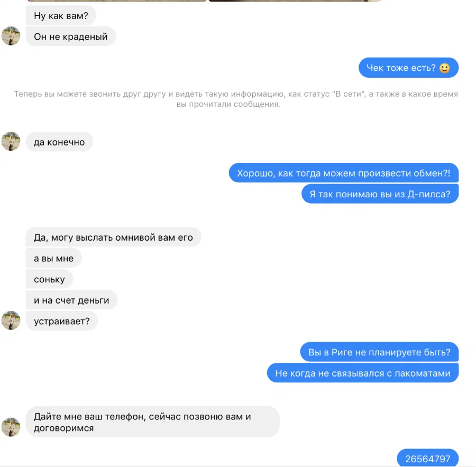Click the 'да конечно' message bubble
The height and width of the screenshot is (467, 476).
click(x=59, y=142)
